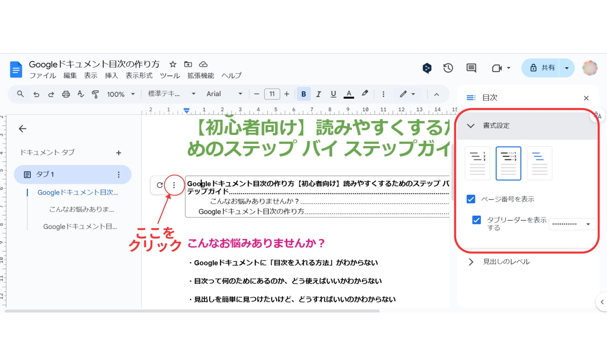The image size is (607, 364).
Task: Open the ツール menu
Action: (170, 76)
